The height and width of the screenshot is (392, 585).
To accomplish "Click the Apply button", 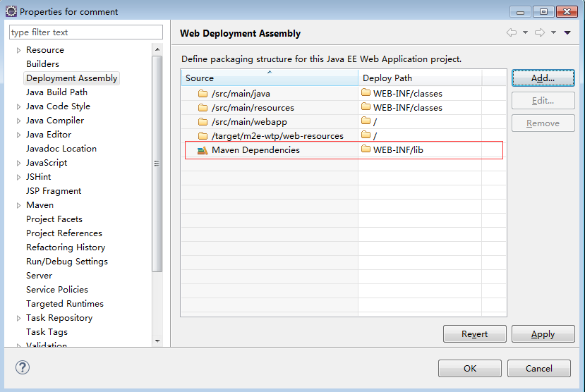I will [543, 334].
